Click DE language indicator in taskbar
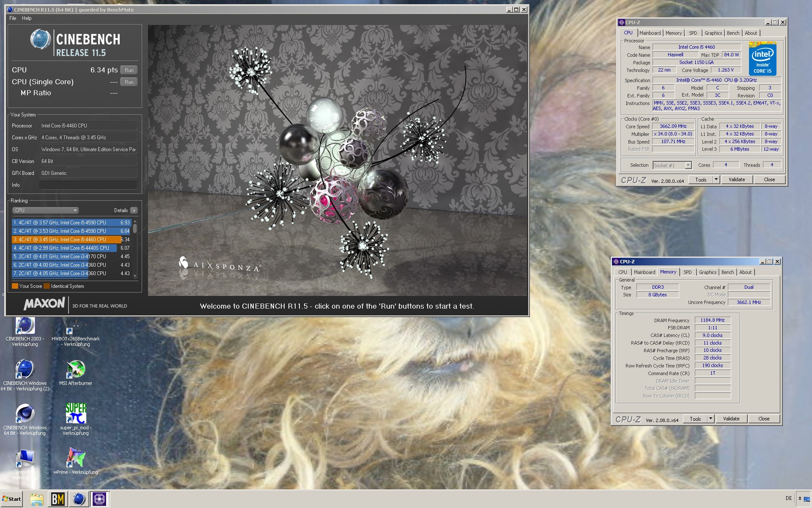Image resolution: width=812 pixels, height=508 pixels. pos(788,498)
